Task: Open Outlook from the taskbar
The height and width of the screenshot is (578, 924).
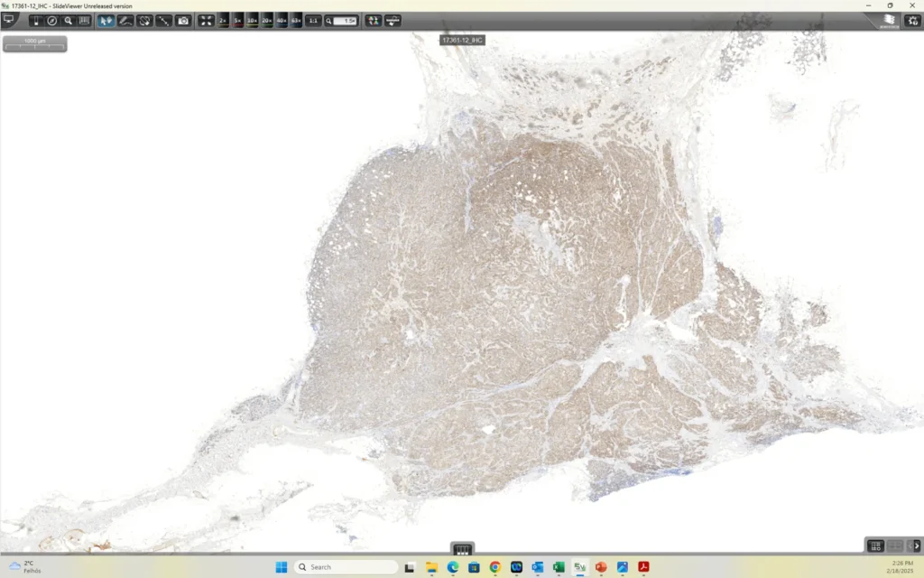Action: pos(538,567)
